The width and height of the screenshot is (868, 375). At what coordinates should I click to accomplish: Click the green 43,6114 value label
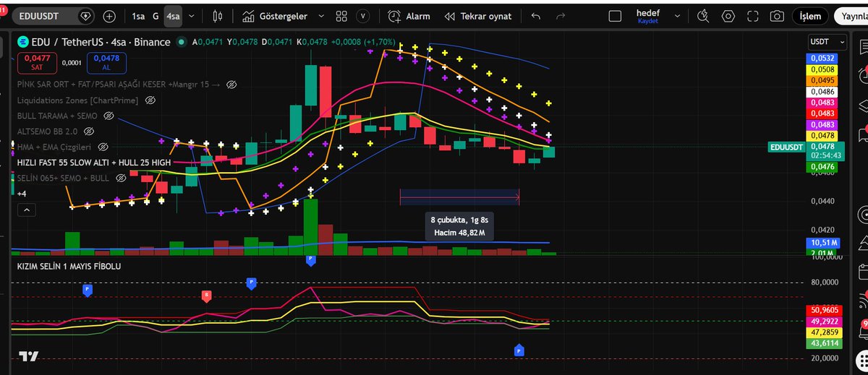(x=825, y=343)
